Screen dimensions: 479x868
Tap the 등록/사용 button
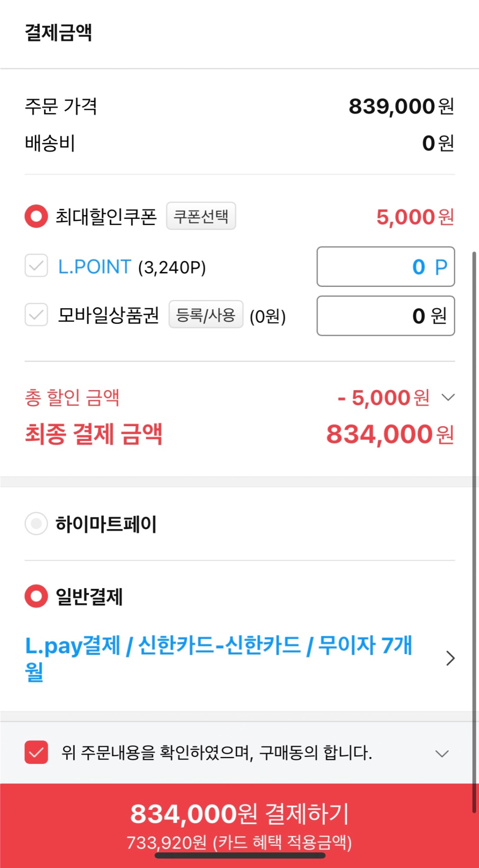(x=206, y=315)
